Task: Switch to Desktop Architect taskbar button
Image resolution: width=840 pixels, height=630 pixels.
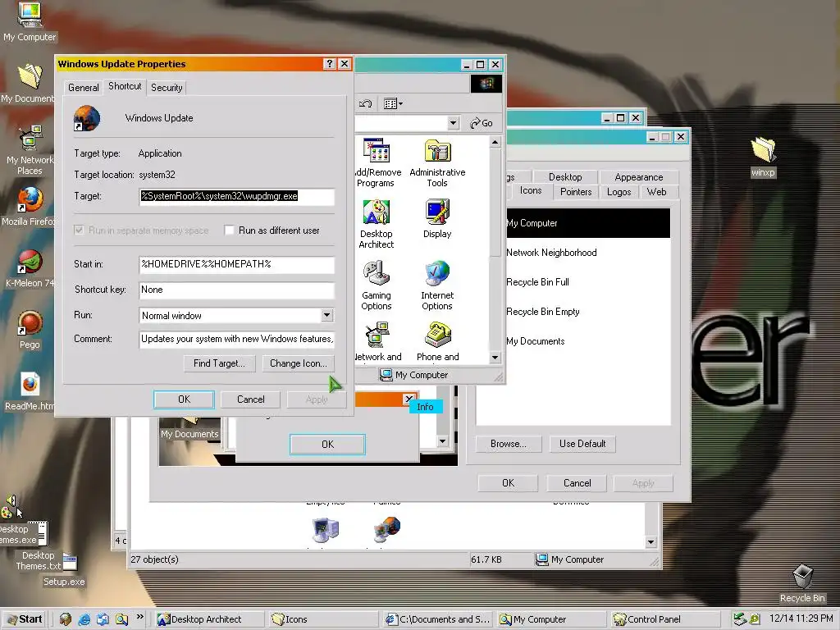Action: 209,619
